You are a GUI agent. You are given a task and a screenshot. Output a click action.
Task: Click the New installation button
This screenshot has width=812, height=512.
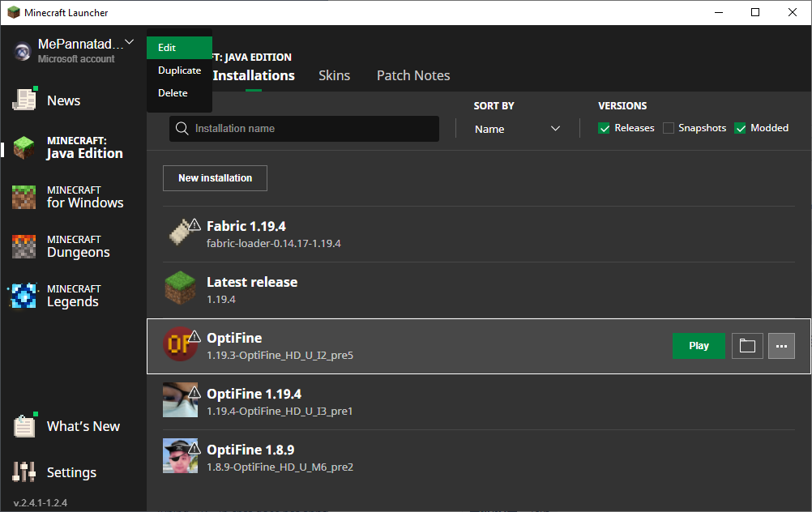point(215,178)
